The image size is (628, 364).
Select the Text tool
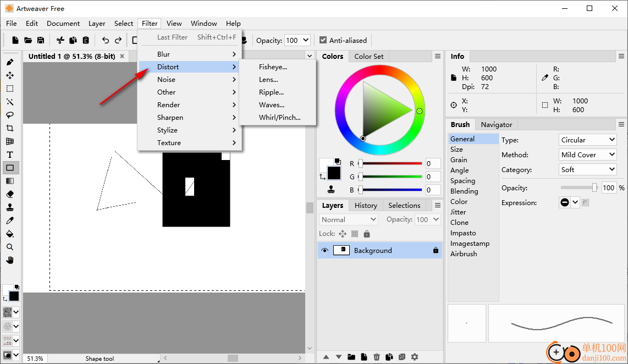[x=10, y=155]
